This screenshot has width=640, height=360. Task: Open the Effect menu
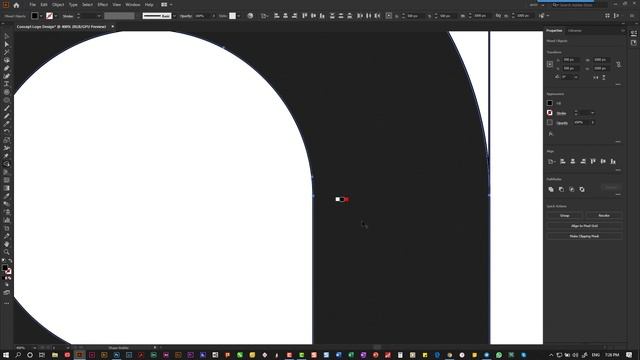(x=102, y=5)
